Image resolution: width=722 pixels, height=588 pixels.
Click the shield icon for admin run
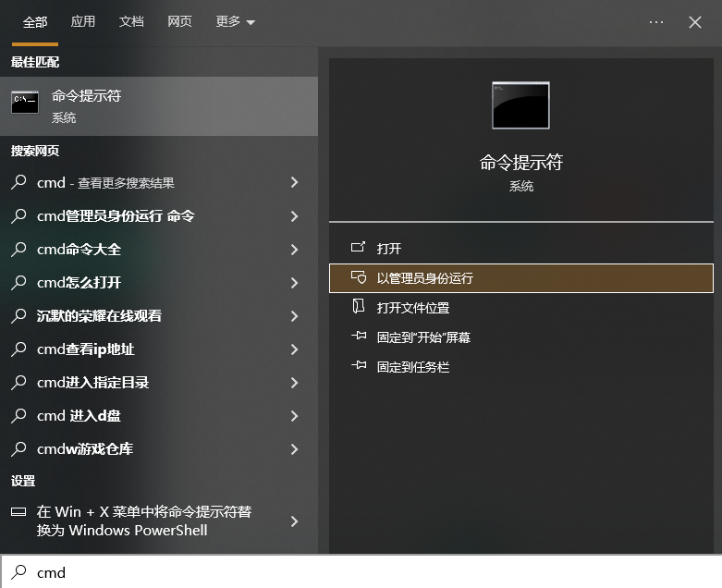click(x=359, y=276)
